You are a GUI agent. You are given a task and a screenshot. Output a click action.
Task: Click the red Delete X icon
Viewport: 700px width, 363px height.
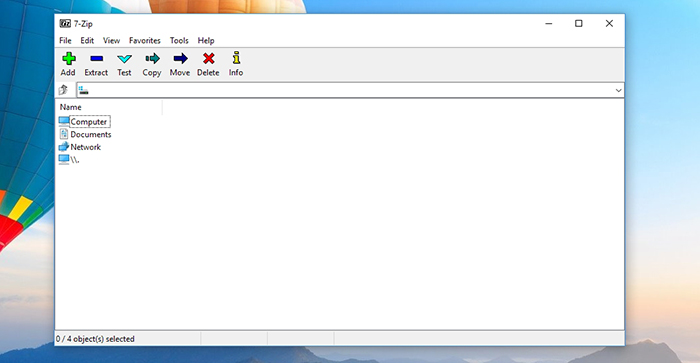pyautogui.click(x=208, y=58)
